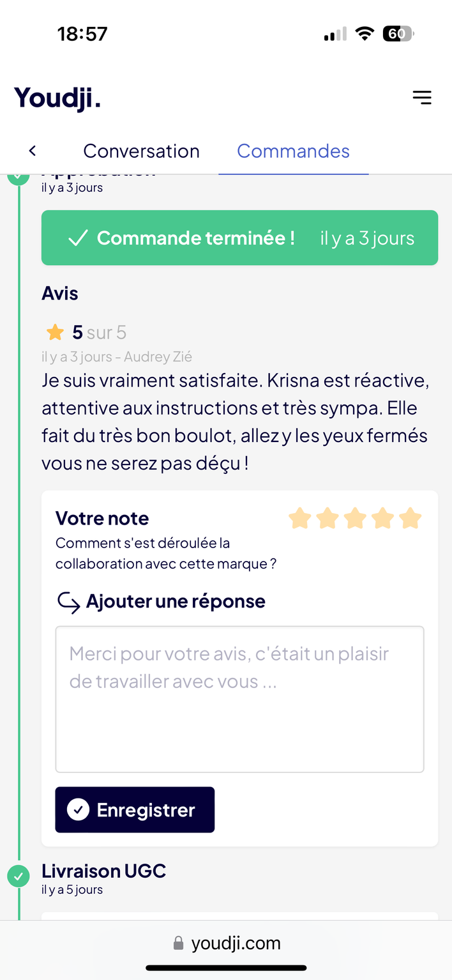This screenshot has width=452, height=980.
Task: Open the Livraison UGC timeline step
Action: click(x=103, y=871)
